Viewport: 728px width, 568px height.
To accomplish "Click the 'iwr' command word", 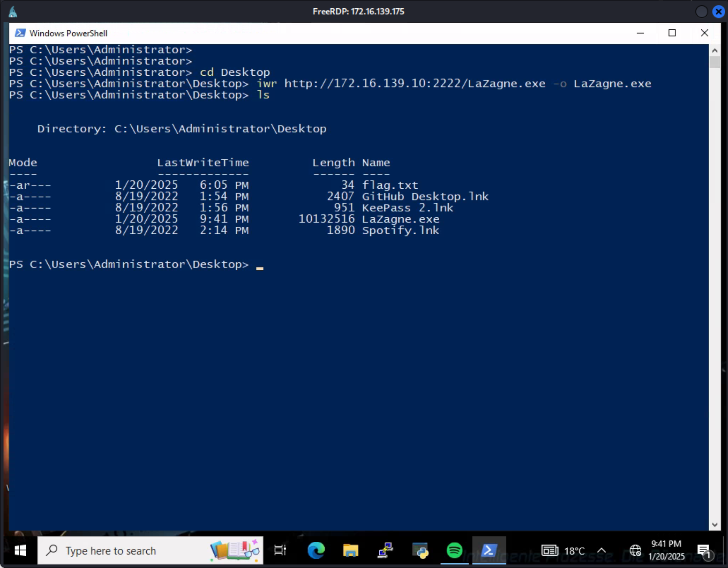I will (266, 84).
